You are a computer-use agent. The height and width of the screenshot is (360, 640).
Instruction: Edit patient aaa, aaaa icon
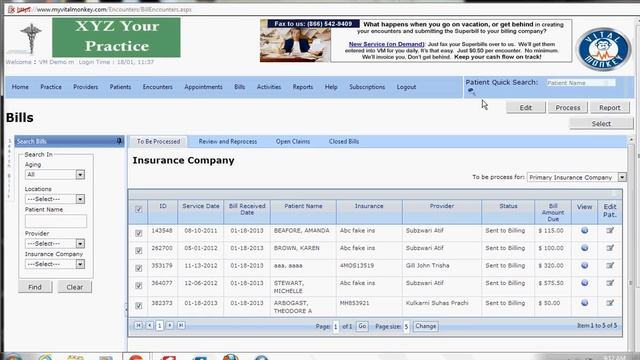click(x=610, y=265)
